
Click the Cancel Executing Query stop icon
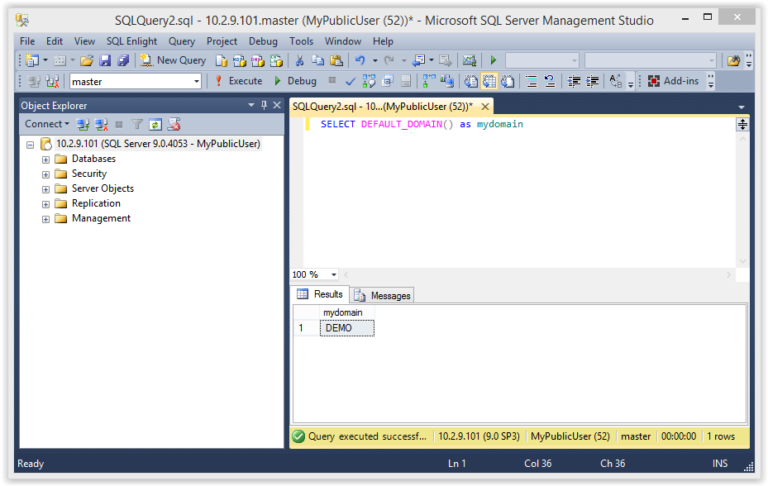(333, 80)
